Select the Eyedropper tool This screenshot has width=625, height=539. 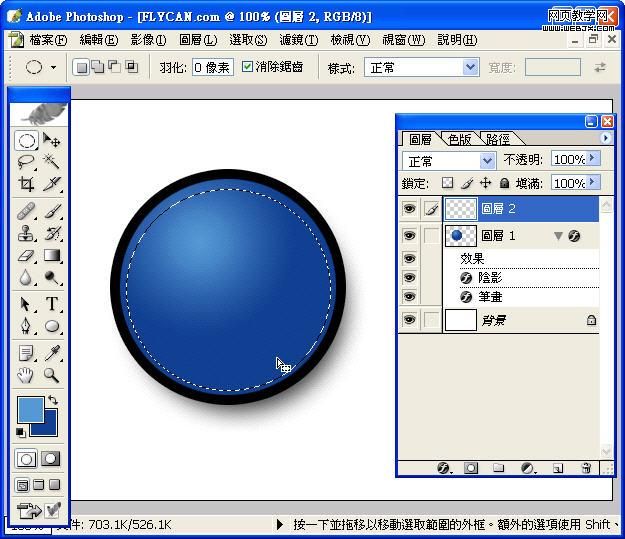[x=51, y=353]
